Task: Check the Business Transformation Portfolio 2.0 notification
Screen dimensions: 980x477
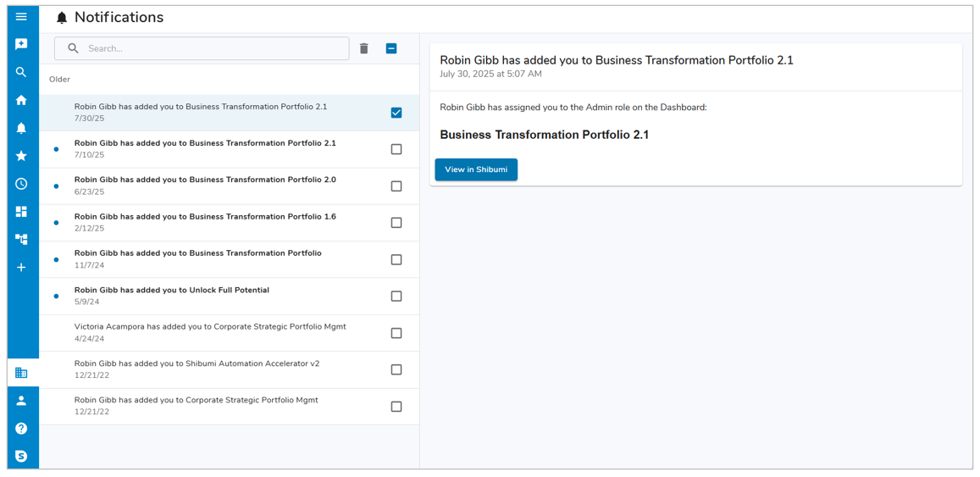Action: click(396, 186)
